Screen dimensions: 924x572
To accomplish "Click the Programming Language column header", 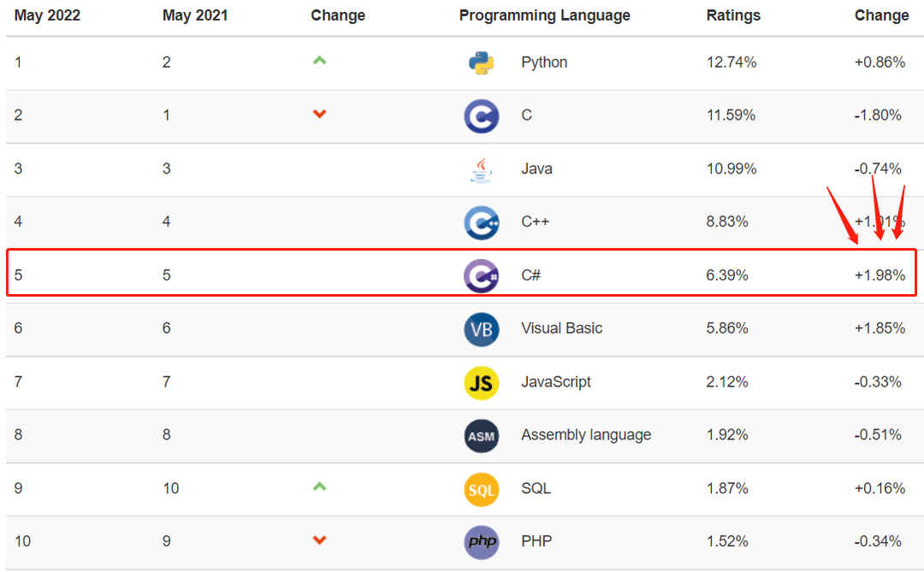I will click(544, 15).
